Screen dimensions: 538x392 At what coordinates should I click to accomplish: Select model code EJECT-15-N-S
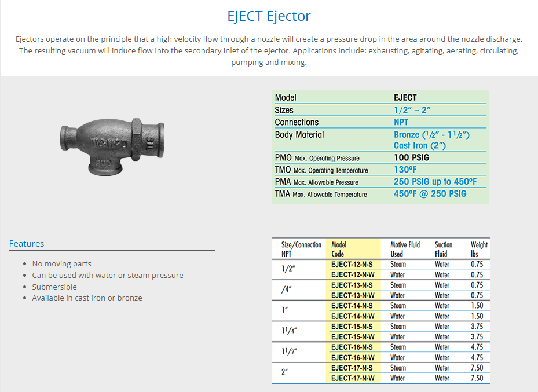(352, 327)
